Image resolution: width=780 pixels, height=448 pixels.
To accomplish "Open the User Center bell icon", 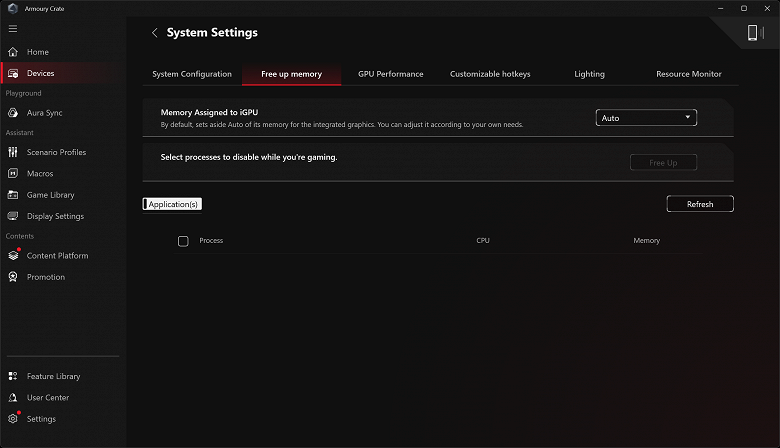I will coord(13,398).
